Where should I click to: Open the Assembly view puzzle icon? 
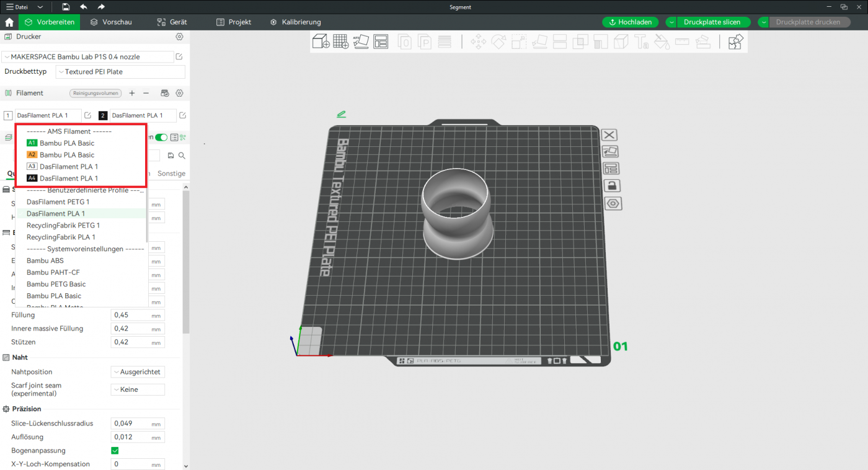[735, 42]
